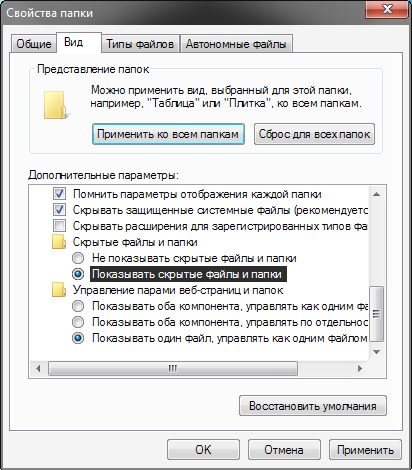
Task: Click the list scroll down arrow
Action: tap(377, 352)
